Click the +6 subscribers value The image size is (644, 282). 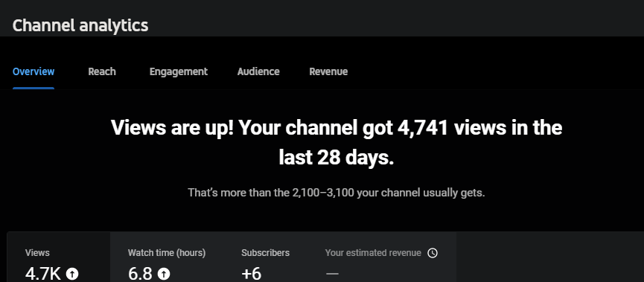point(252,274)
